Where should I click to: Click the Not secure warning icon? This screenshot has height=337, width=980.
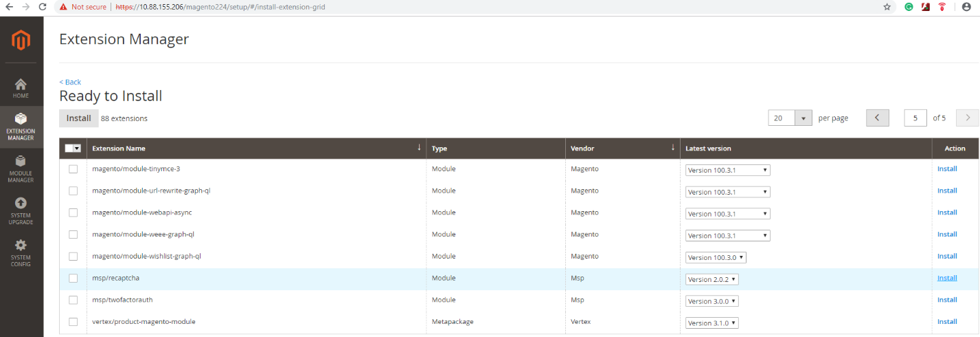(63, 7)
